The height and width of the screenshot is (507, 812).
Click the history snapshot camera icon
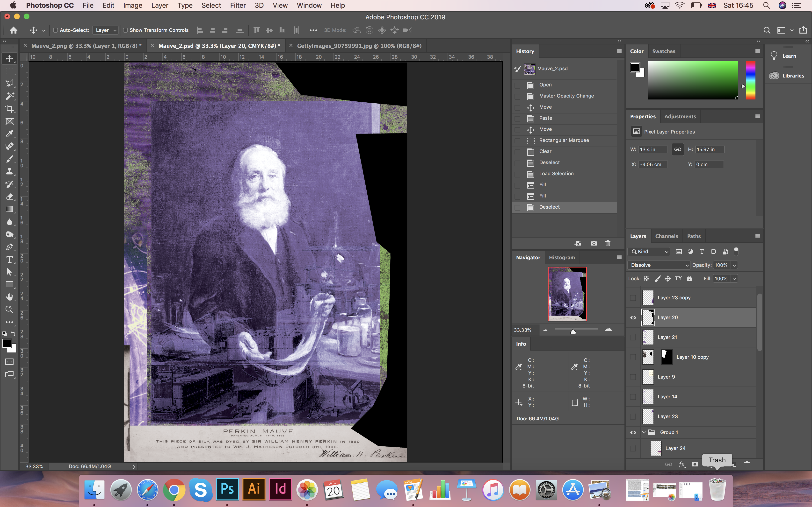594,243
